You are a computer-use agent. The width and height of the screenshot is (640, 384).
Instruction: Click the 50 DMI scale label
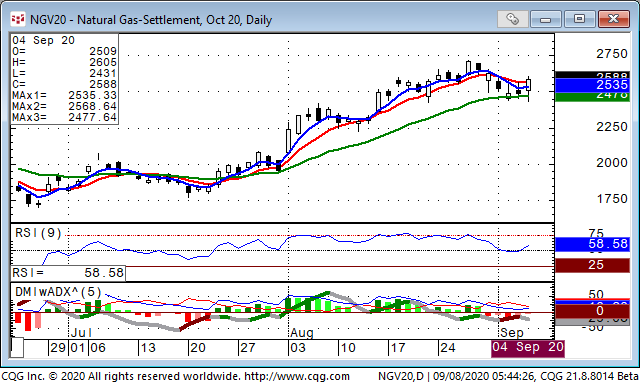(596, 294)
